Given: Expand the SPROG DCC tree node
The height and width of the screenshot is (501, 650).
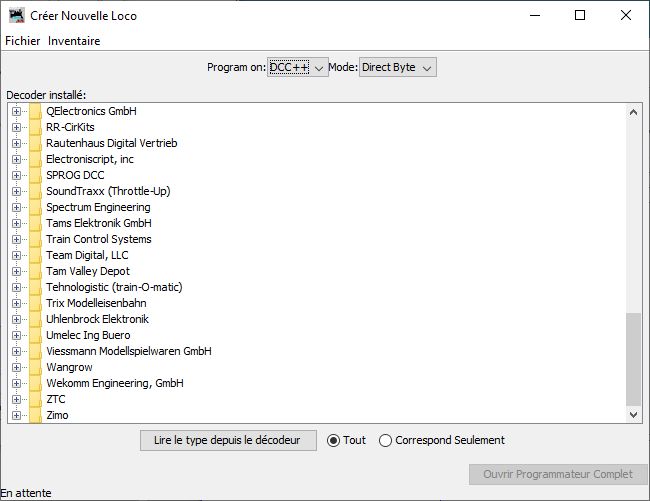Looking at the screenshot, I should [x=16, y=175].
